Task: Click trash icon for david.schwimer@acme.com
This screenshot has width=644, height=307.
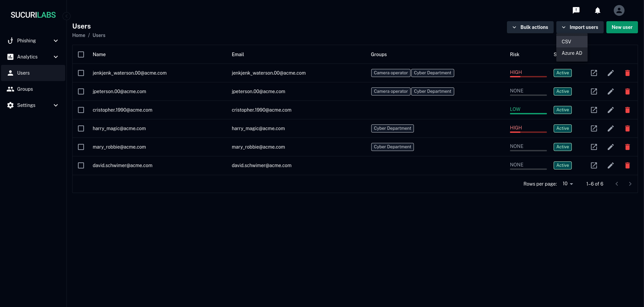Action: [627, 165]
